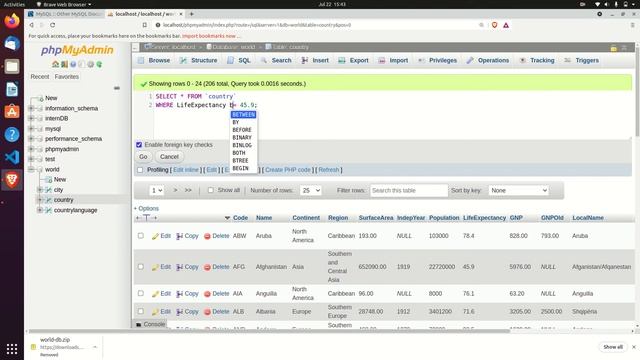640x360 pixels.
Task: Switch to the Operations tab
Action: coord(488,60)
